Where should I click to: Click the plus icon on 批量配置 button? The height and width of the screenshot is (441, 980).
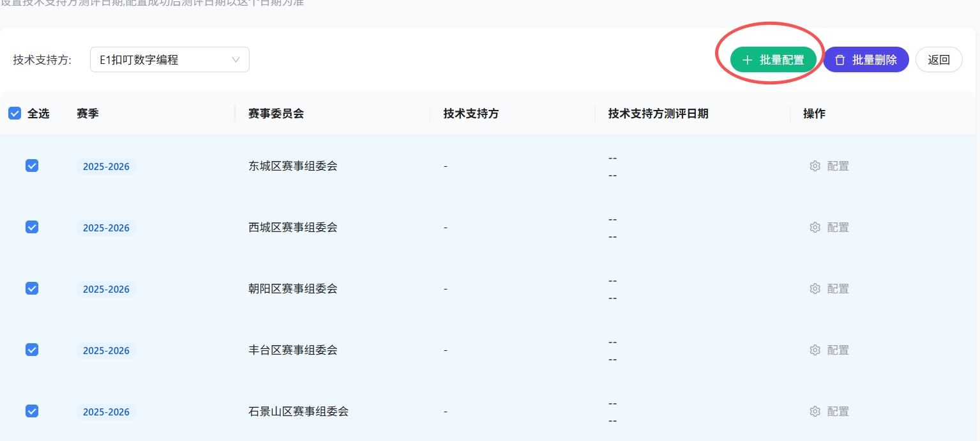[748, 59]
